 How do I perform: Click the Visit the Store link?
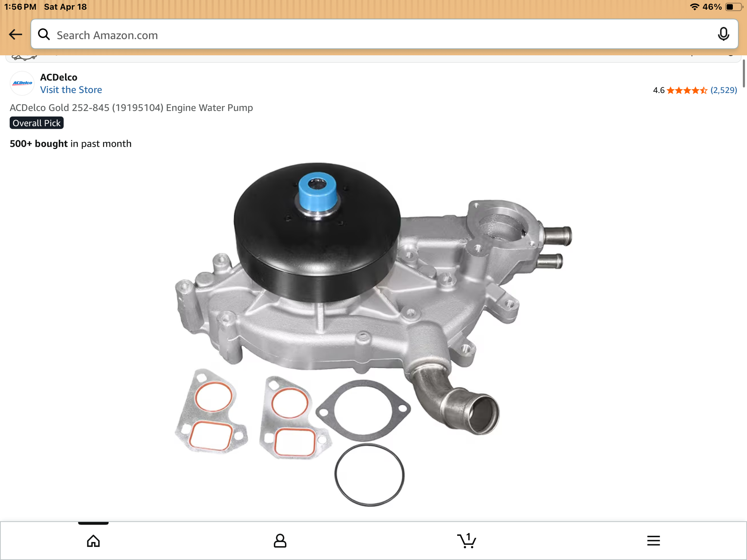click(71, 90)
